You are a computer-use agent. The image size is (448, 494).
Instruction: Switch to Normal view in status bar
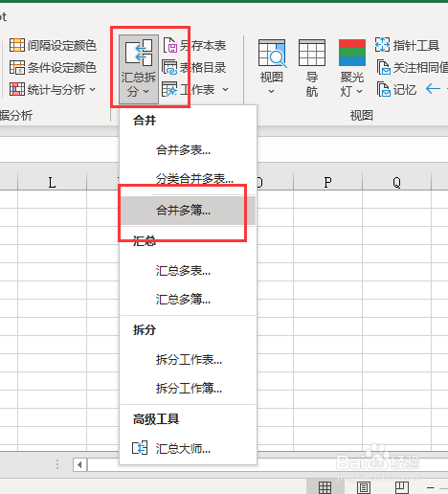pyautogui.click(x=325, y=487)
